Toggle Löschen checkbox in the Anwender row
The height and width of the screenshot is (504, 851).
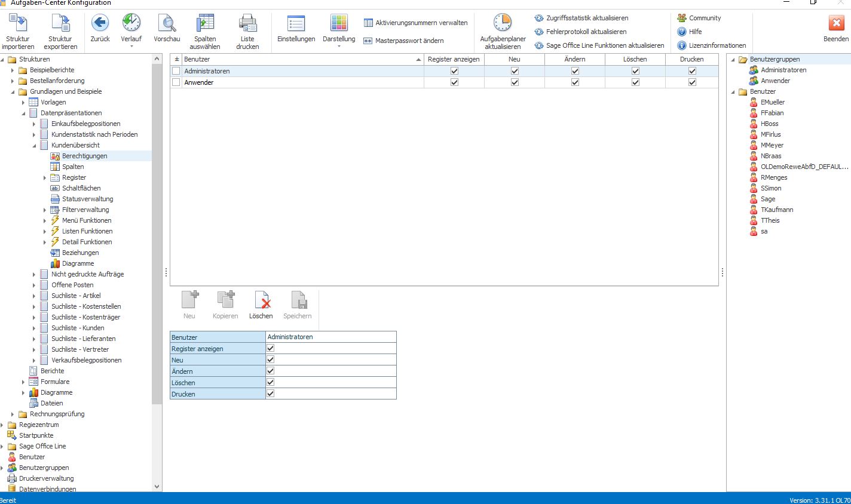[x=635, y=82]
